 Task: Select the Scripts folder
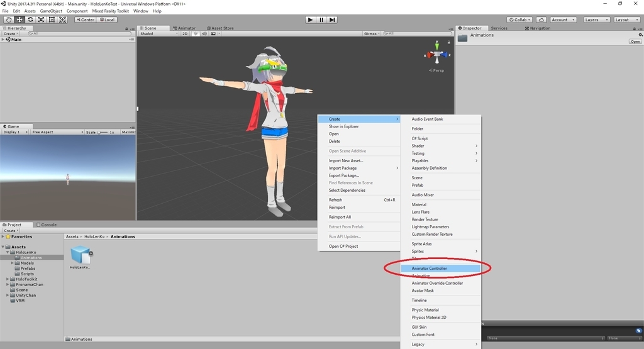pos(27,274)
